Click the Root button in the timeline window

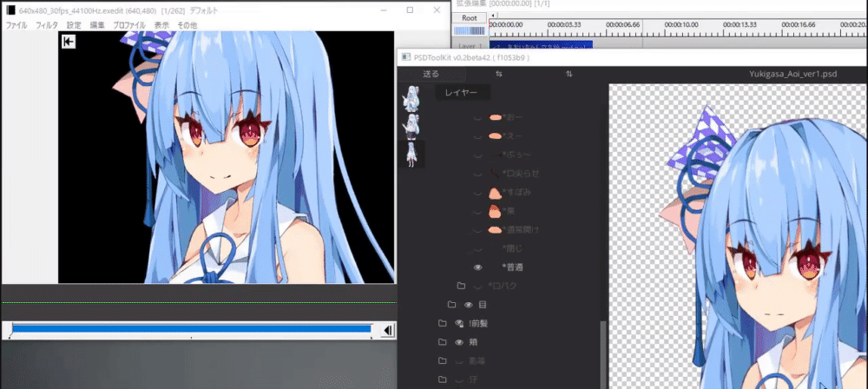click(x=470, y=18)
